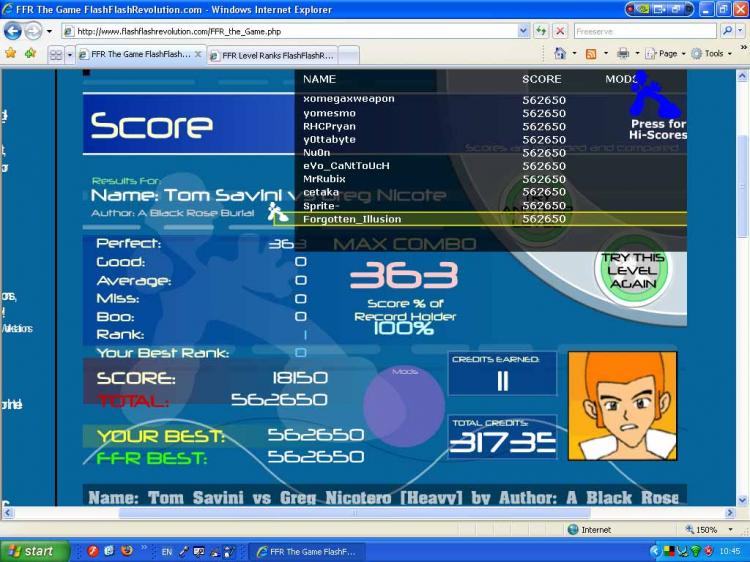Click the Stop loading red X icon
Screen dimensions: 750x562
point(560,32)
